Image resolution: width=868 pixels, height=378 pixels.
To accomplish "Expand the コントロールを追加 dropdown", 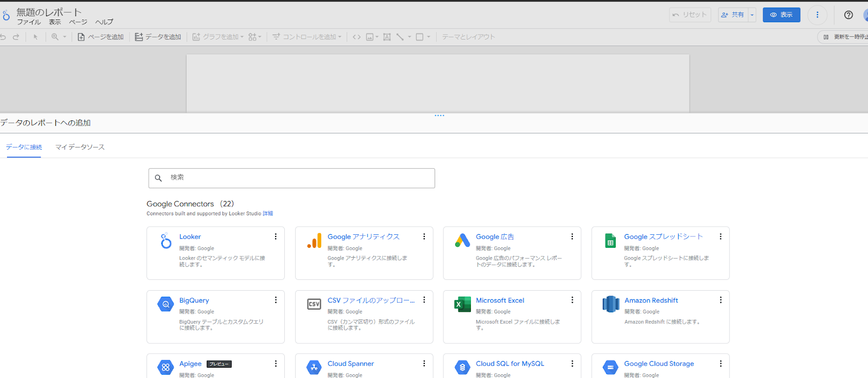I will (x=340, y=37).
